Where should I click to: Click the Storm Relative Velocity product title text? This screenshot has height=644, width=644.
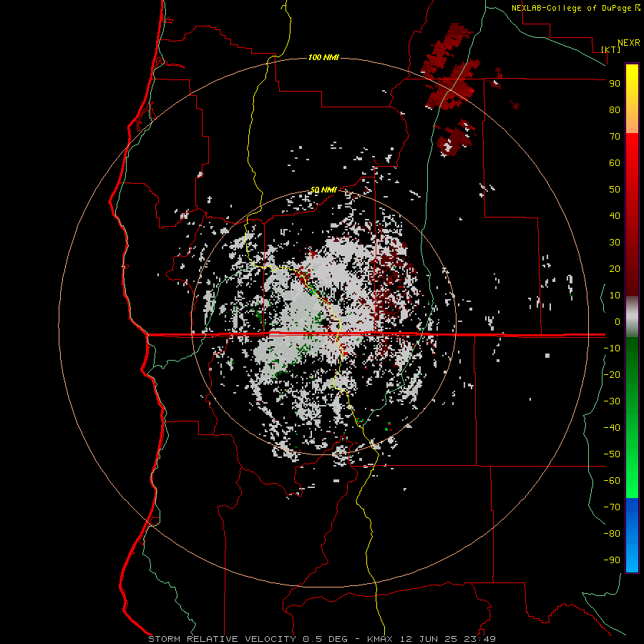pyautogui.click(x=222, y=639)
